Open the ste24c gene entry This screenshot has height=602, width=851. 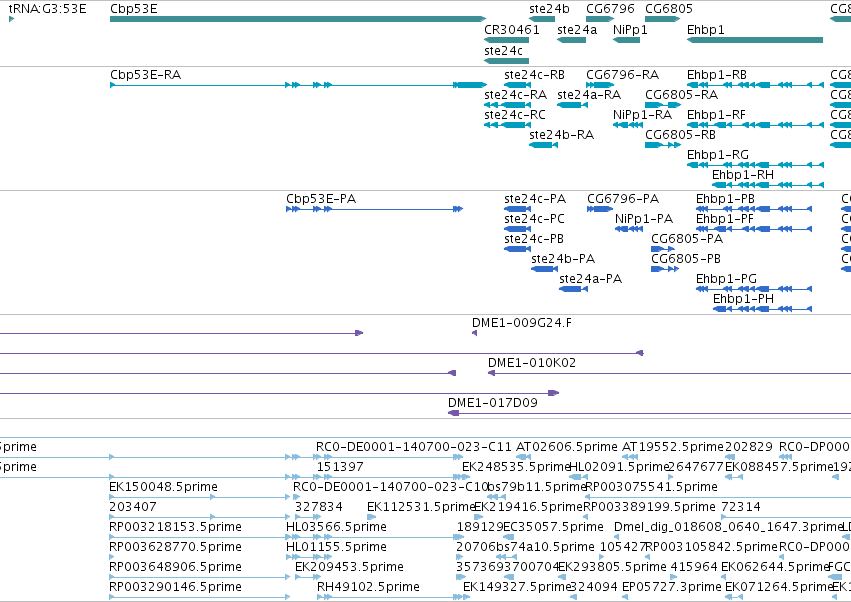pyautogui.click(x=506, y=61)
